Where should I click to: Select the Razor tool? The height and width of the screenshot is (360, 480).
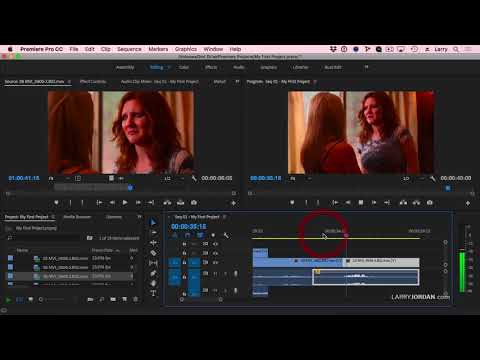(153, 253)
